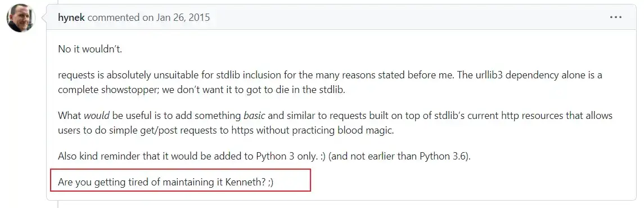Image resolution: width=644 pixels, height=208 pixels.
Task: Click the word "commented" in the header
Action: point(114,17)
